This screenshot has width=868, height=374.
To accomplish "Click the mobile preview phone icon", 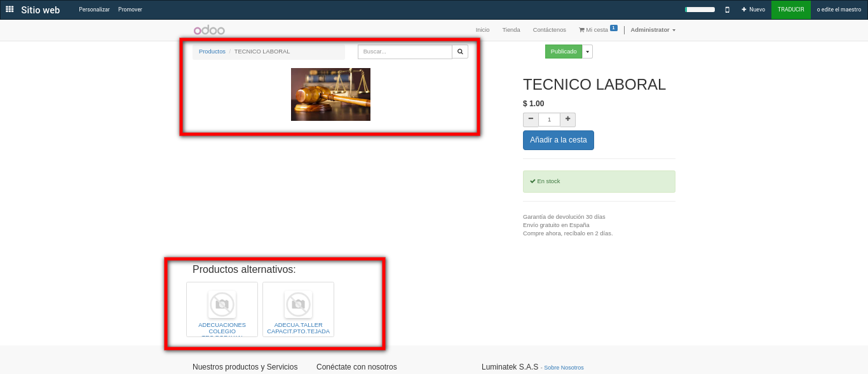I will [x=727, y=10].
